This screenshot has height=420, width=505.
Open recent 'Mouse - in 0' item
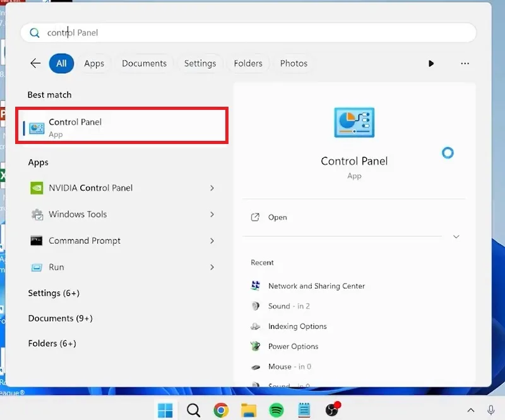click(x=290, y=366)
